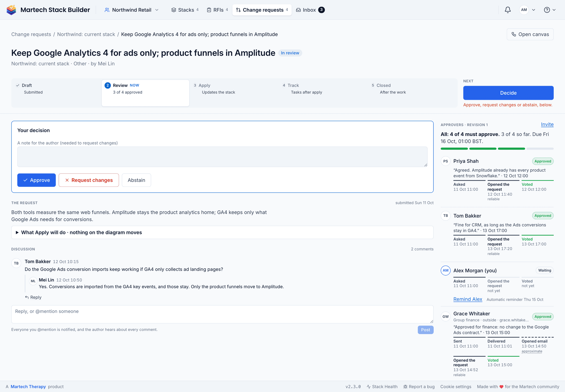Go to the RFIs tab
This screenshot has height=392, width=565.
217,10
